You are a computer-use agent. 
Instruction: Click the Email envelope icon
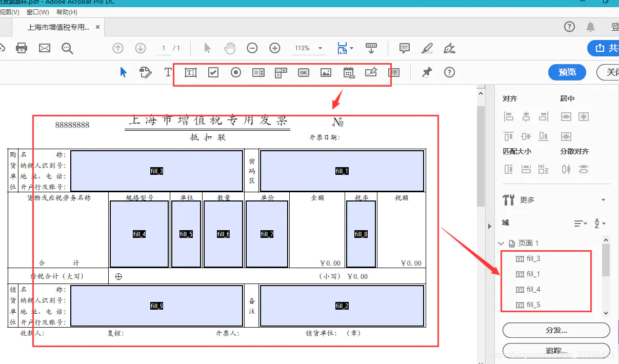pyautogui.click(x=45, y=48)
